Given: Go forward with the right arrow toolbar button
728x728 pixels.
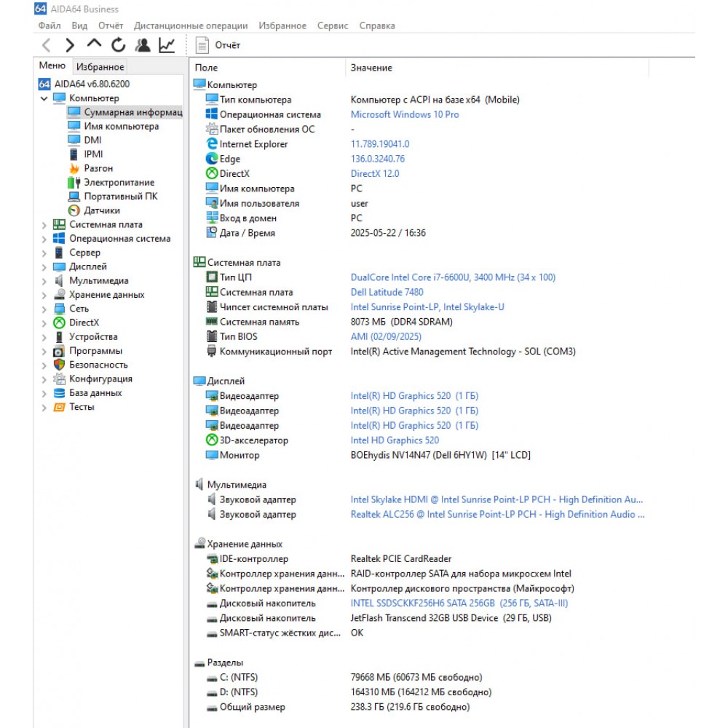Looking at the screenshot, I should pos(70,45).
